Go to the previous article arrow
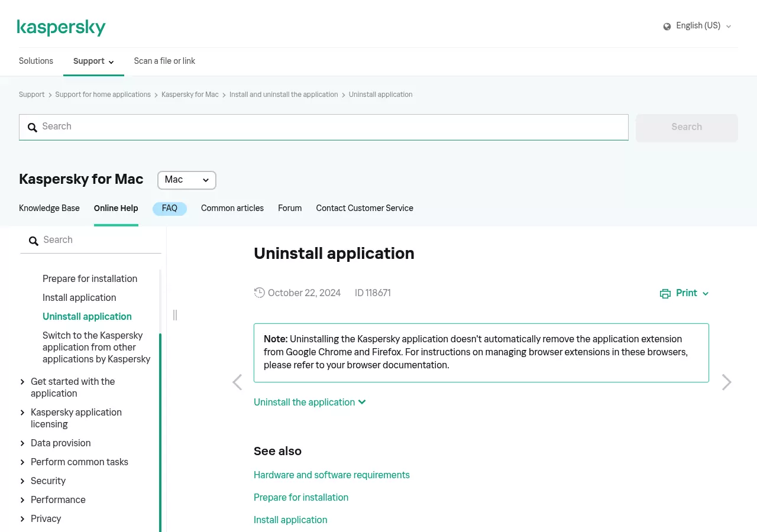Viewport: 757px width, 532px height. 237,382
